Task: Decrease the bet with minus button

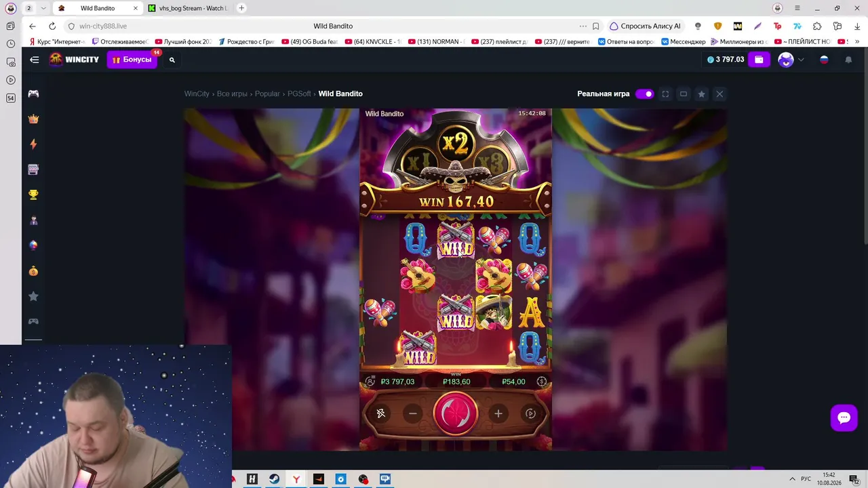Action: (x=413, y=413)
